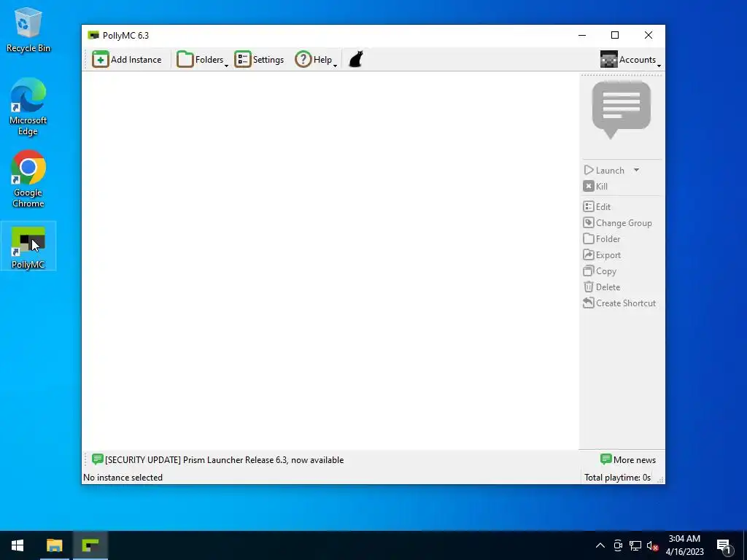Viewport: 747px width, 560px height.
Task: Open the launcher Settings
Action: point(259,60)
